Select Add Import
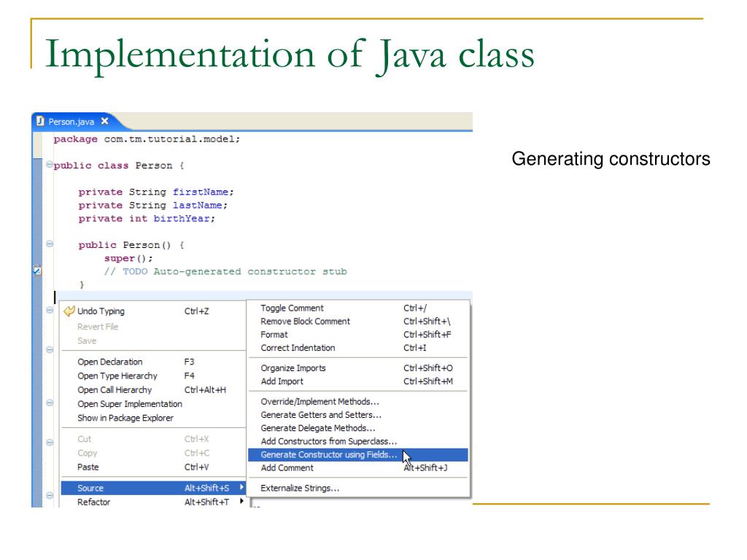Viewport: 747px width, 560px height. [357, 381]
